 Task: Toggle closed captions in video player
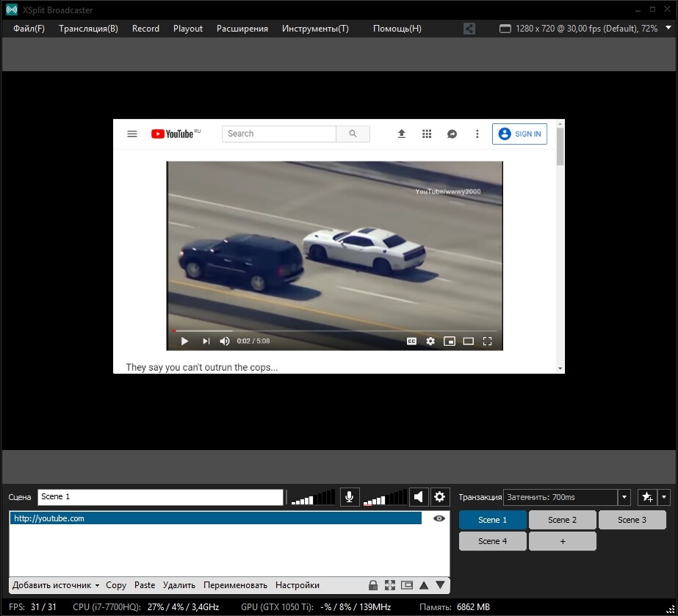(x=411, y=341)
